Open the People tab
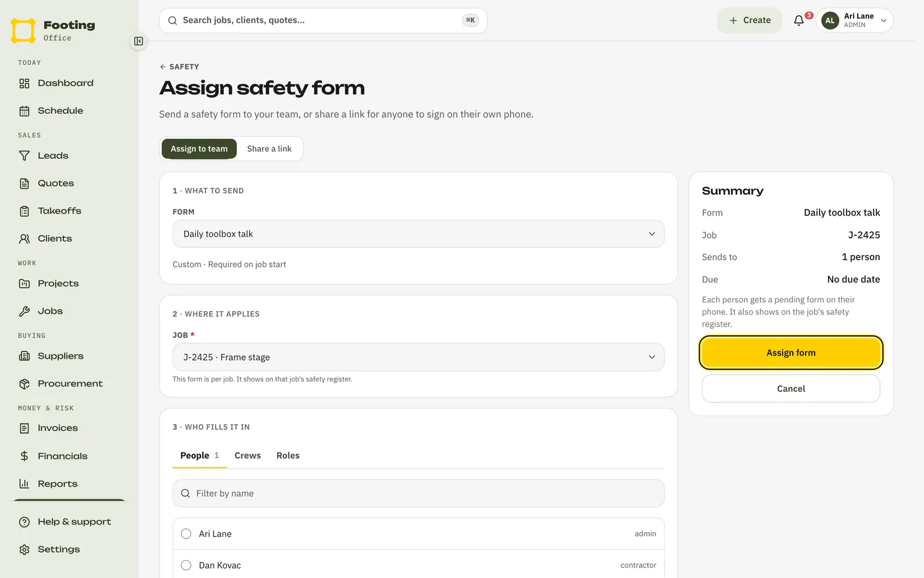The image size is (924, 578). (x=200, y=455)
